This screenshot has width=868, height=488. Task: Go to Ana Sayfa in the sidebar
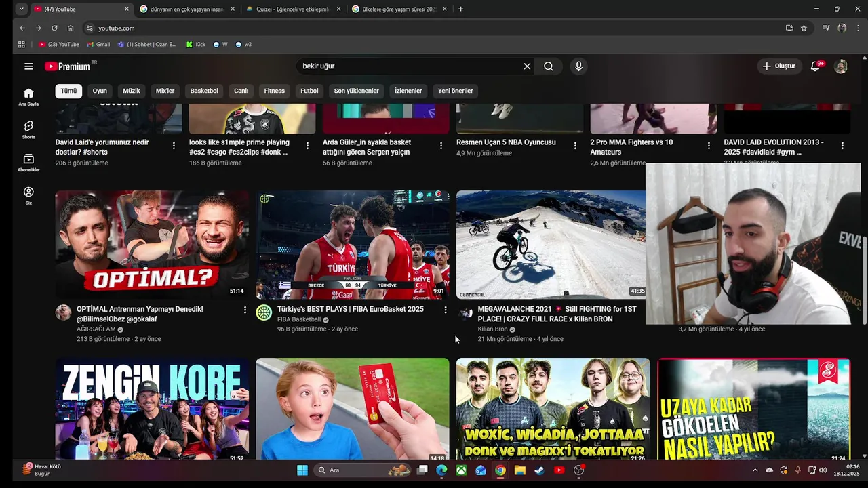pyautogui.click(x=28, y=97)
